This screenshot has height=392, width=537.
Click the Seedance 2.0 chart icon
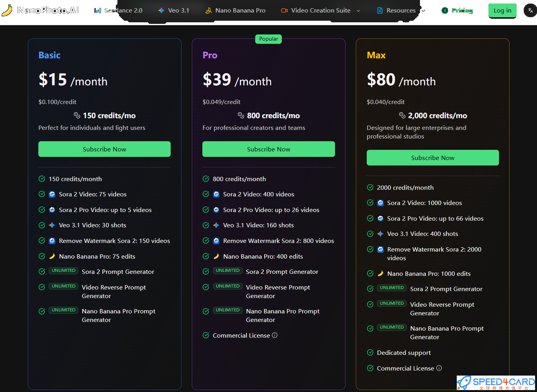[x=97, y=11]
